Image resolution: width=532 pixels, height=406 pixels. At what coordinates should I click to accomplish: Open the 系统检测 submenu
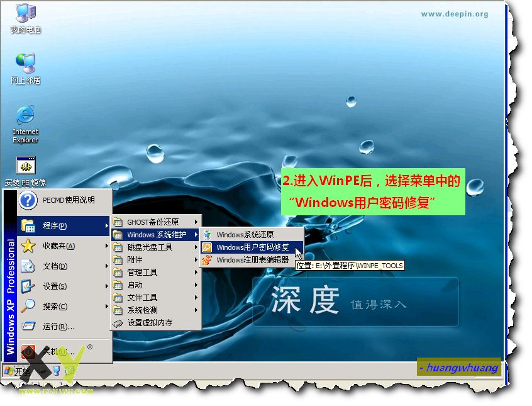coord(156,310)
